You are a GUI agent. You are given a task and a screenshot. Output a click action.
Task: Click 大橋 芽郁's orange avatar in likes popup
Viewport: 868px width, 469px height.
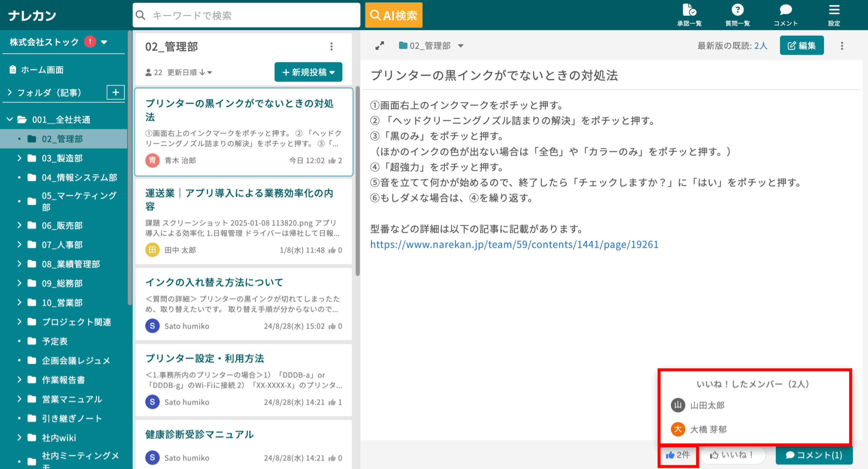pos(678,429)
